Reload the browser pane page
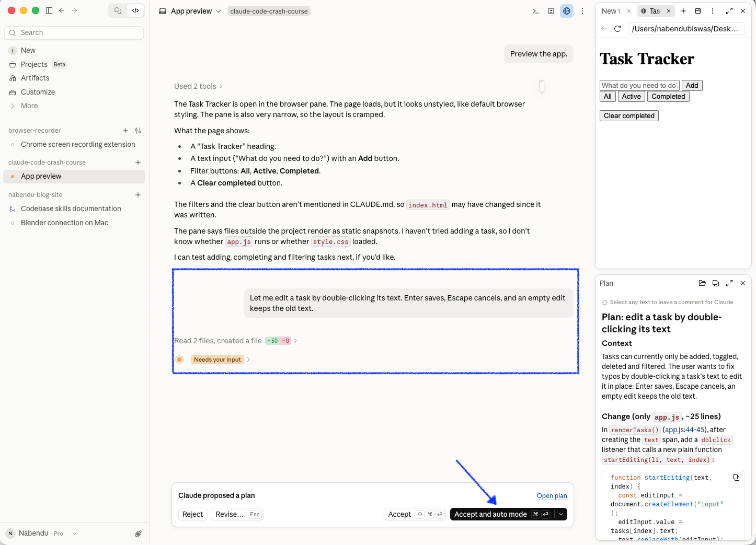756x545 pixels. 617,29
